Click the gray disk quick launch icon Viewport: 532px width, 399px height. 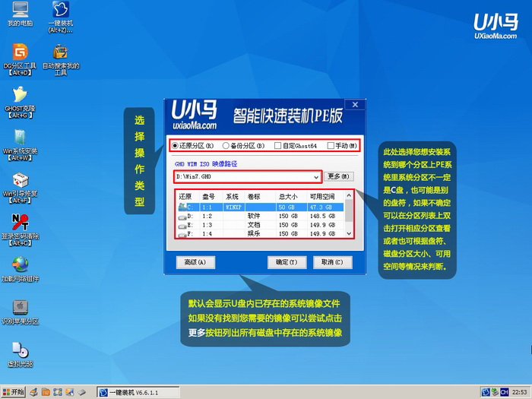(82, 393)
